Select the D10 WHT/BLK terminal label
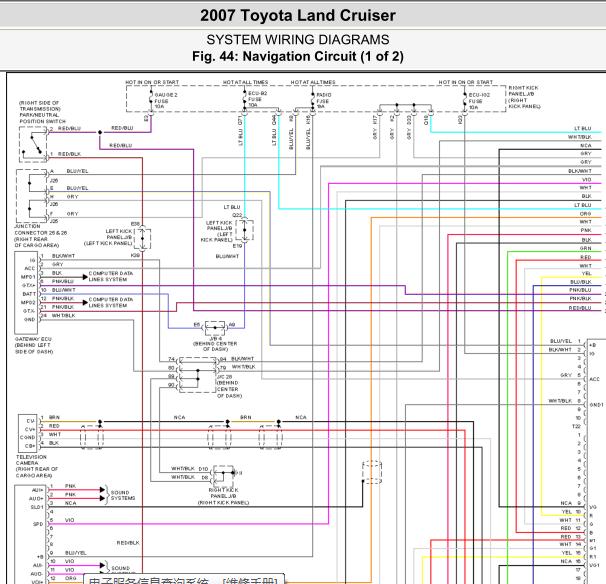Screen dimensions: 606x584 coord(189,468)
